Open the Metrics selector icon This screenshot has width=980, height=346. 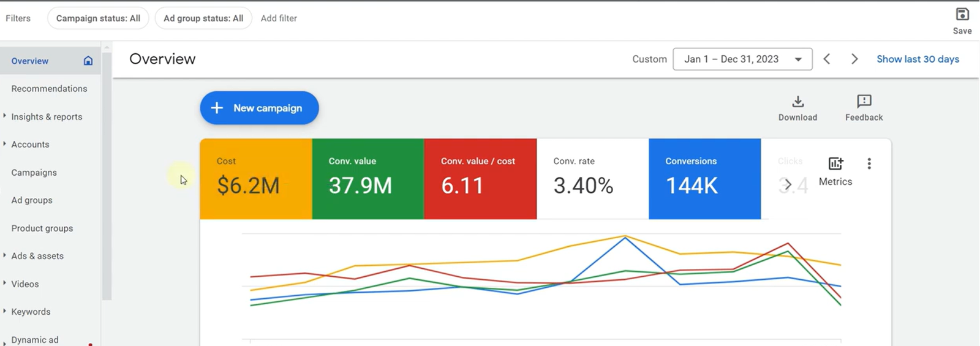[835, 164]
